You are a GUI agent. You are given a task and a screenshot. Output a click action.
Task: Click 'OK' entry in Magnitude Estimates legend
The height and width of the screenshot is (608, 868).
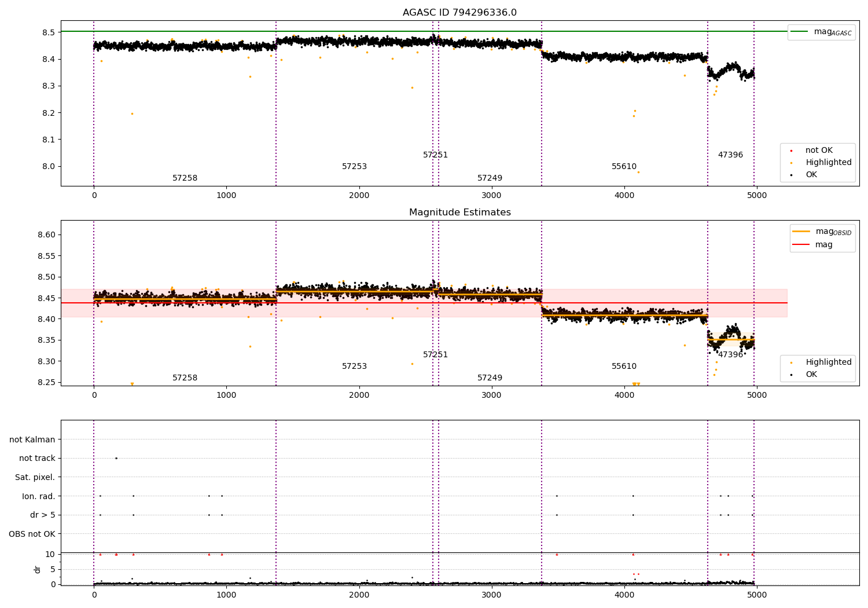[x=811, y=375]
